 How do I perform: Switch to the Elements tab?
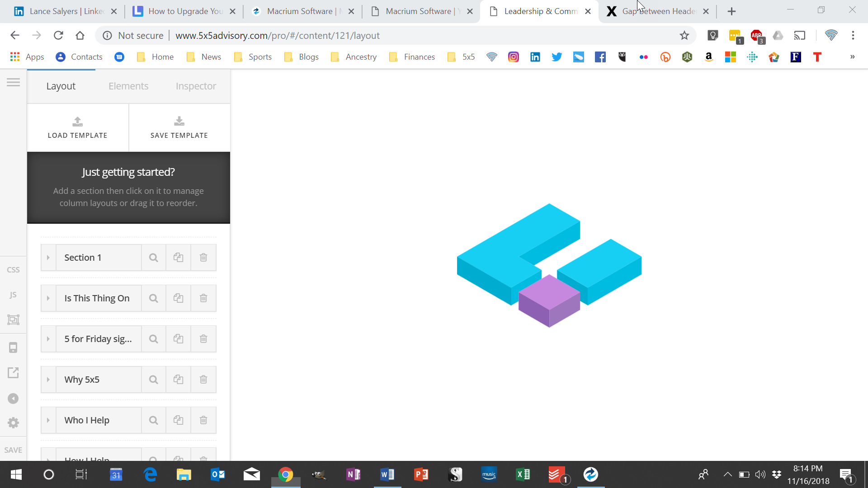click(128, 86)
